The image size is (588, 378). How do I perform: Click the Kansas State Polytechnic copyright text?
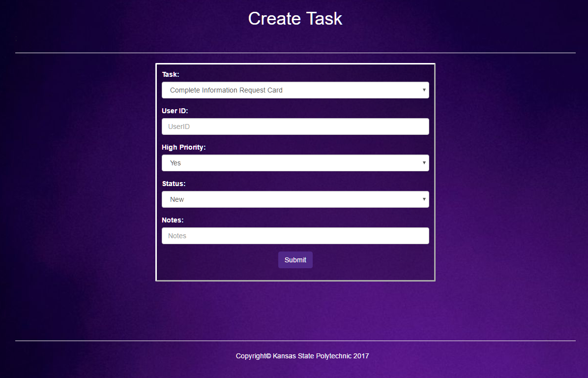pos(302,356)
